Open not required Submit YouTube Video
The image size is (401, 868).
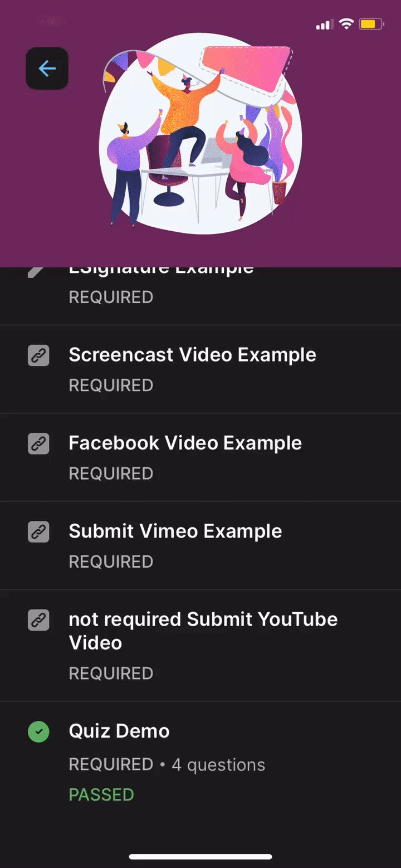[200, 645]
